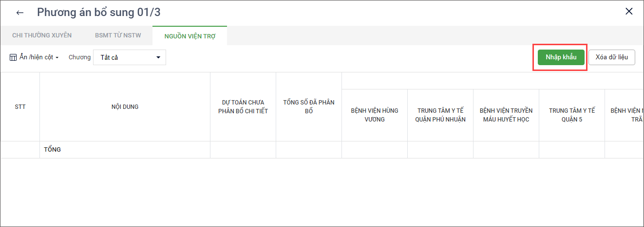Open the Ẩn/hiện cột column menu

pos(38,57)
